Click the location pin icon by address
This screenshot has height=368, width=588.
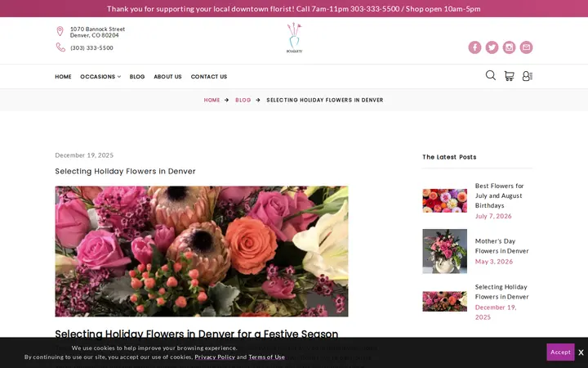tap(60, 31)
